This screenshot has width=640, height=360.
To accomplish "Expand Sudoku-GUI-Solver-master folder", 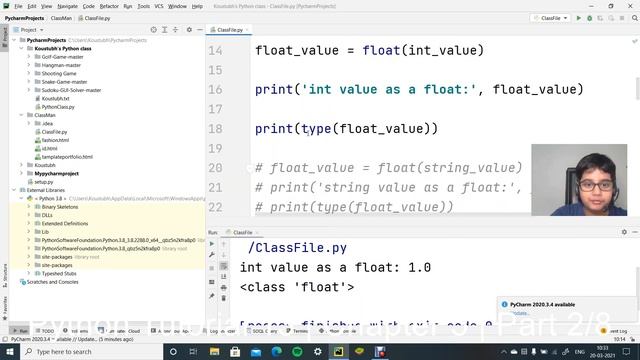I will click(x=29, y=90).
